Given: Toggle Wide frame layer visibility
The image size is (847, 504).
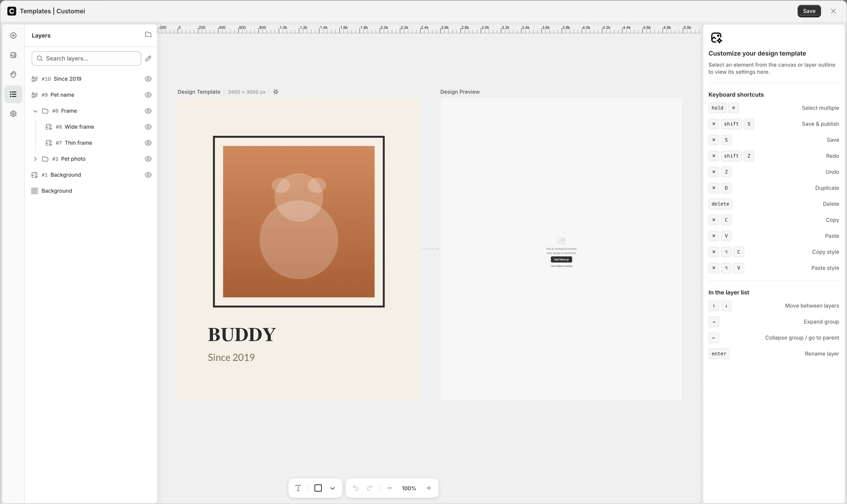Looking at the screenshot, I should [x=148, y=127].
